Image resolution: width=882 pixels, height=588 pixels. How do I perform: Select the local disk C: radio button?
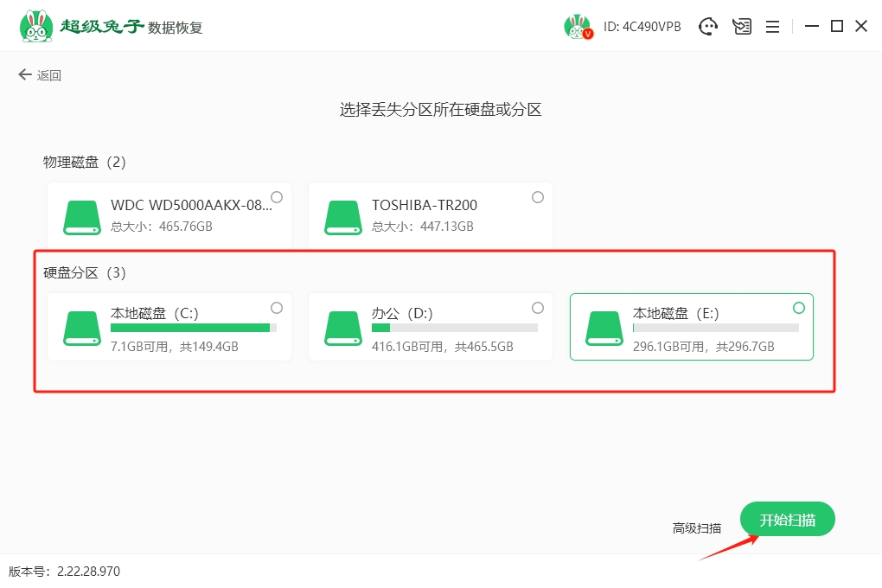[277, 308]
